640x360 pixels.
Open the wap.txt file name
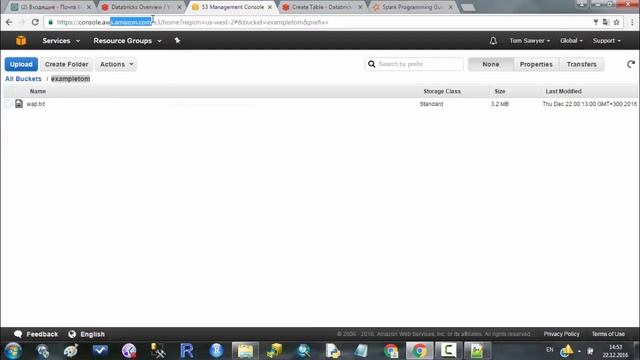pos(36,104)
